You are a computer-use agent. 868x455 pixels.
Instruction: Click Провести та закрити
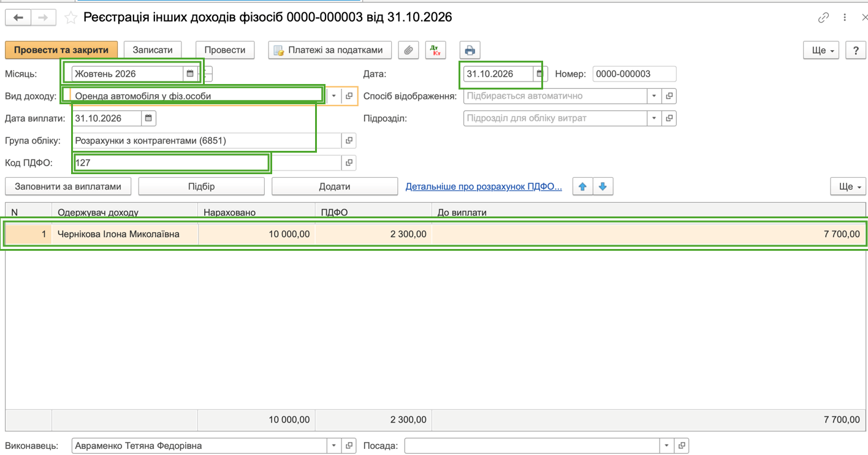coord(61,50)
